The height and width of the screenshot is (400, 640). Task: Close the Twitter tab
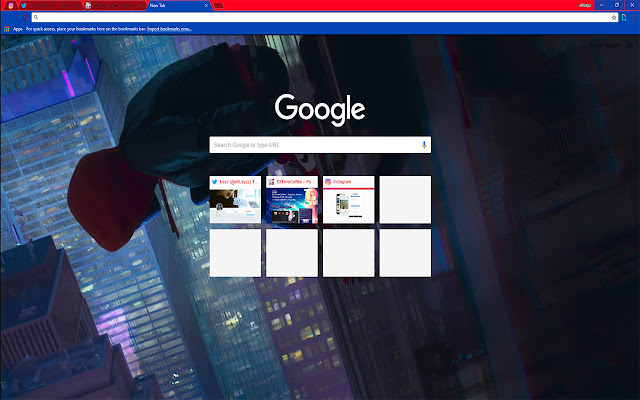[x=79, y=5]
